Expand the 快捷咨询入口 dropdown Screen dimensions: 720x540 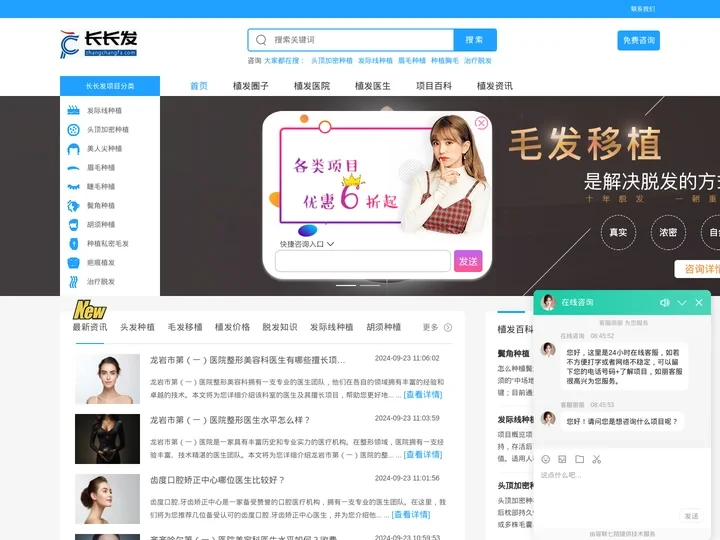coord(307,244)
